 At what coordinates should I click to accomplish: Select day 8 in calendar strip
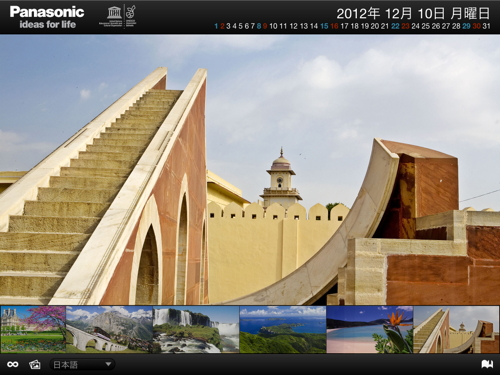pos(259,26)
